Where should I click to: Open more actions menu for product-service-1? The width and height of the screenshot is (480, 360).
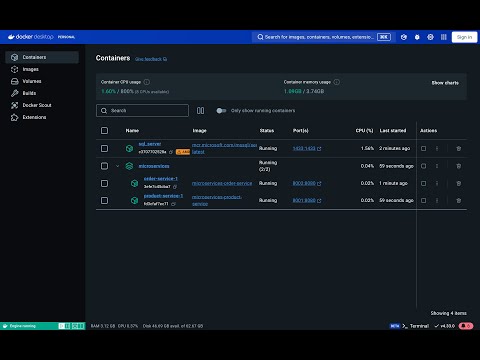click(x=437, y=200)
